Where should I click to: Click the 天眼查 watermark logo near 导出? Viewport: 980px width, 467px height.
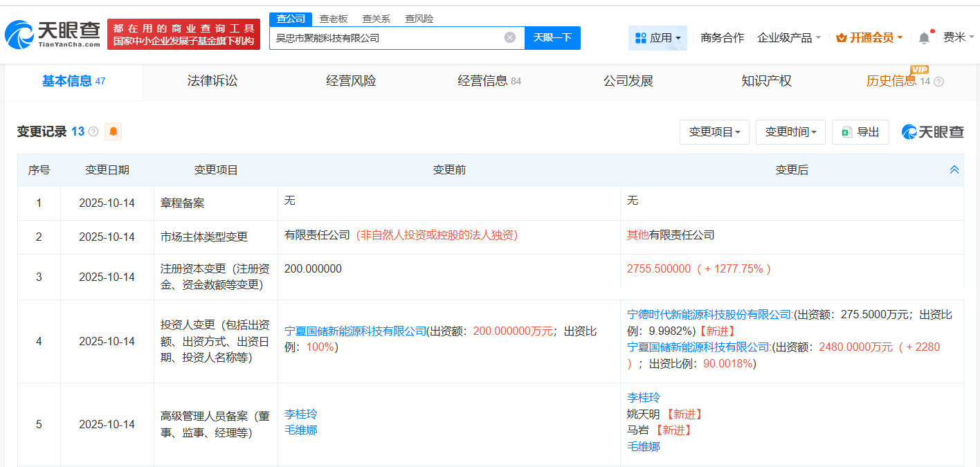point(932,131)
